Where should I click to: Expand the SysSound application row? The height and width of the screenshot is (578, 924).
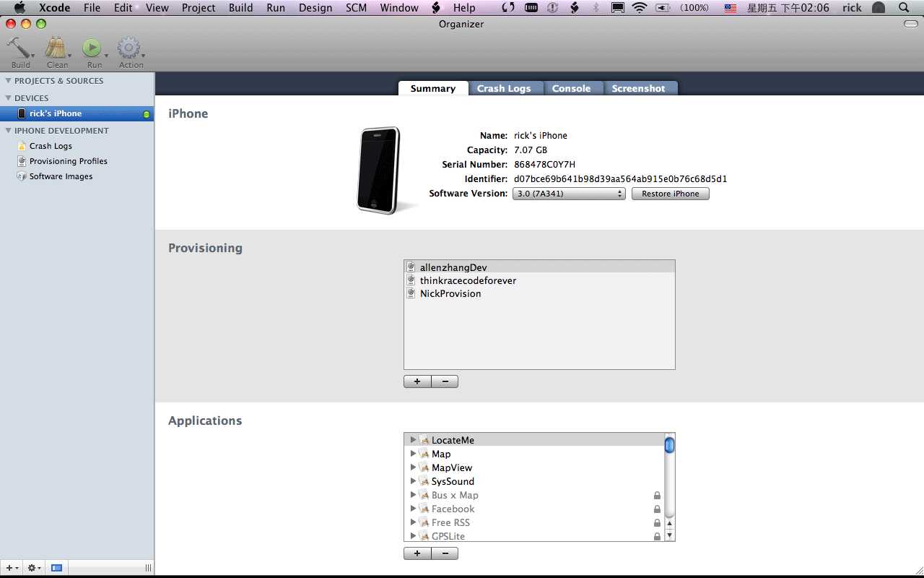(x=413, y=481)
